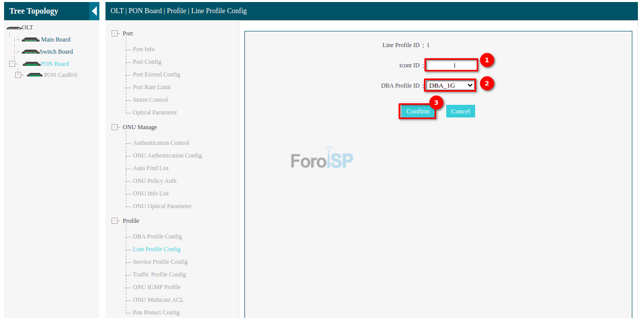Click the PON Card0/0 device icon
The height and width of the screenshot is (318, 644).
click(x=35, y=75)
